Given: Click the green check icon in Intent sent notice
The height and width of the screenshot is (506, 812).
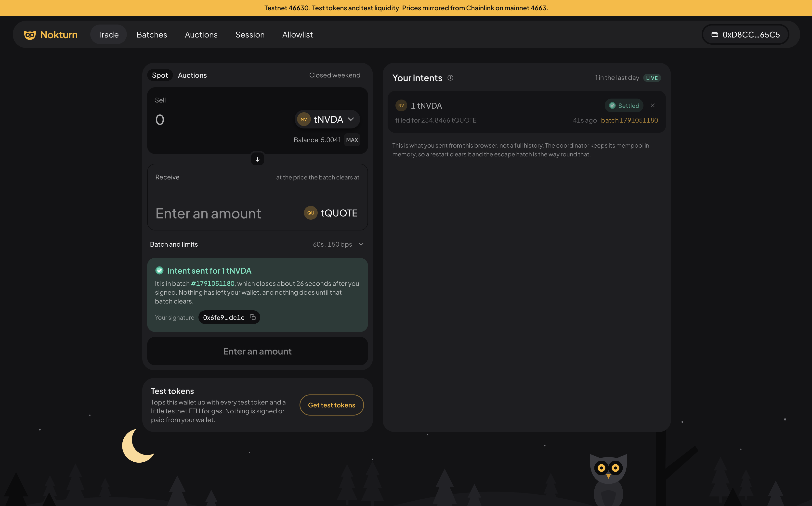Looking at the screenshot, I should pyautogui.click(x=159, y=270).
